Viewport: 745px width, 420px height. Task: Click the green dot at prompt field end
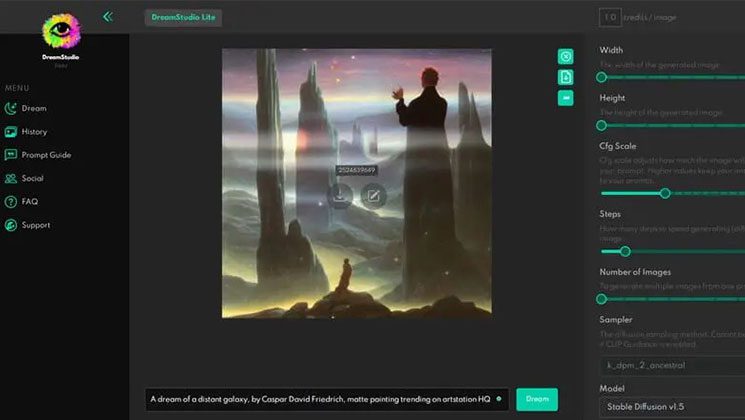click(499, 399)
